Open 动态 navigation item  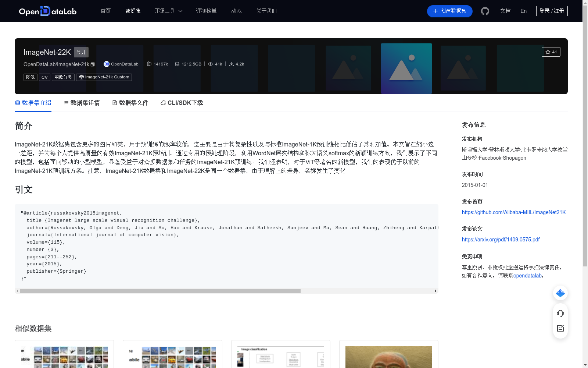pyautogui.click(x=236, y=11)
